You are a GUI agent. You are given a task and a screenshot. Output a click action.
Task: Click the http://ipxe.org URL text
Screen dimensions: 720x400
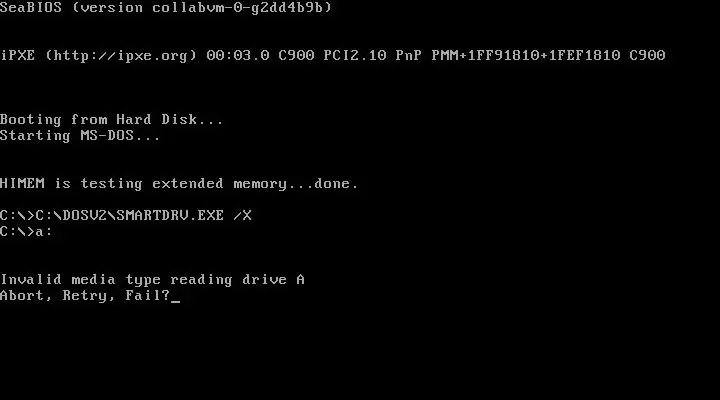tap(121, 56)
